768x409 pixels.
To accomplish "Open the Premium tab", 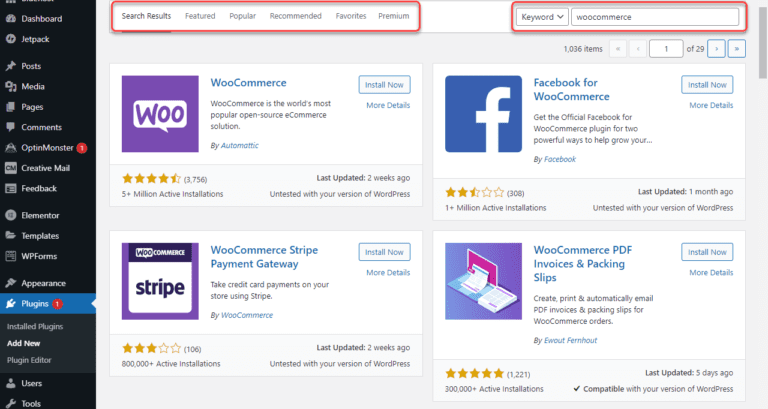I will tap(393, 17).
